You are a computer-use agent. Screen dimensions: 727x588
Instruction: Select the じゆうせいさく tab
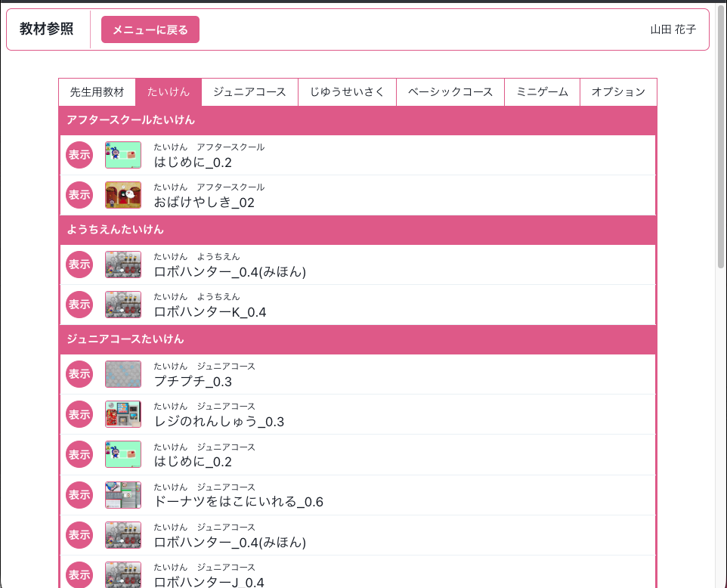(347, 92)
